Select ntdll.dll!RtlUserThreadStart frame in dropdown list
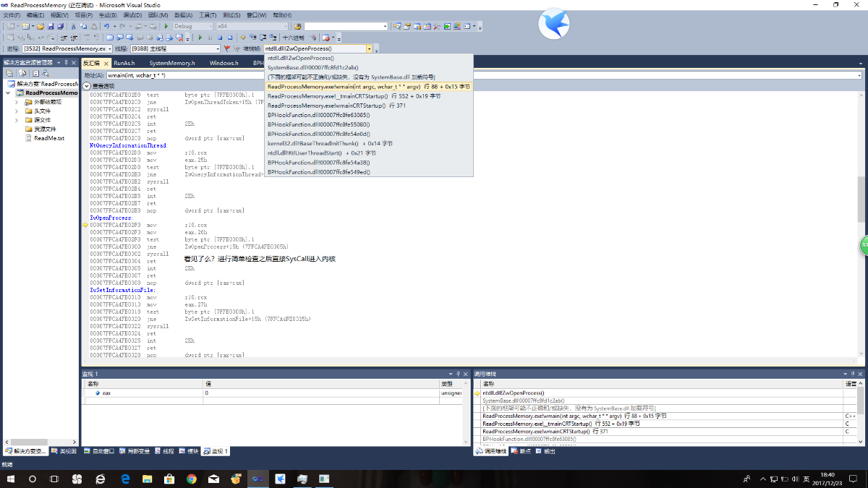868x488 pixels. coord(368,153)
